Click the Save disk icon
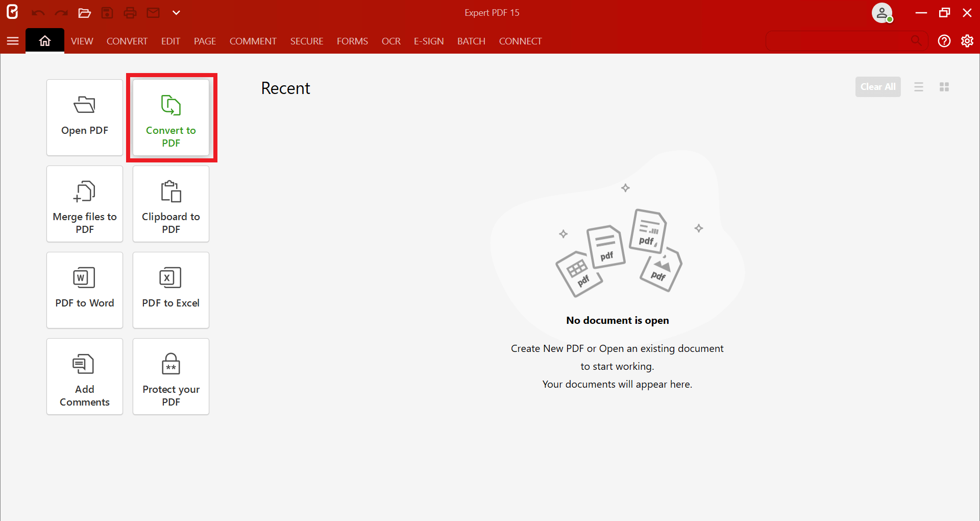 [x=107, y=13]
